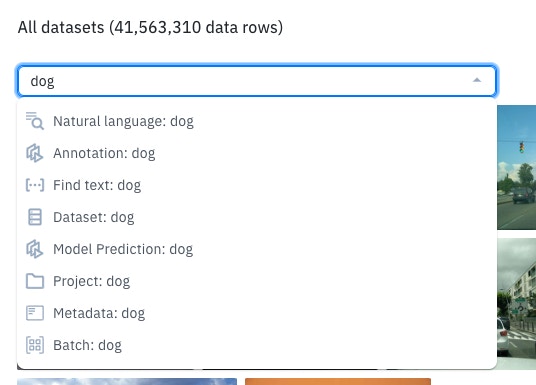Click the Metadata card icon
Image resolution: width=536 pixels, height=385 pixels.
[x=35, y=313]
